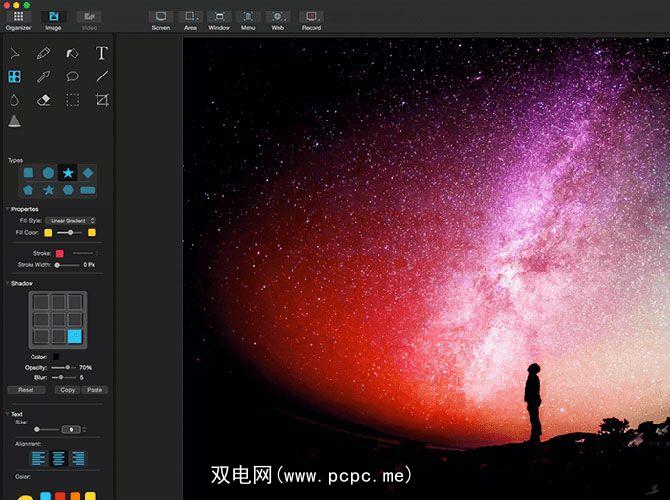Collapse the Text section

pyautogui.click(x=7, y=414)
